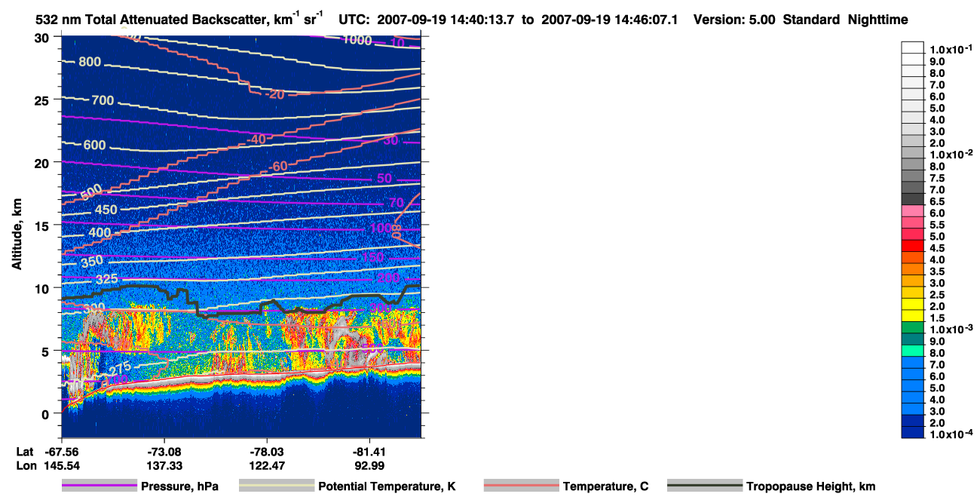Click the '7.5' colorbar label
980x503 pixels.
(937, 178)
